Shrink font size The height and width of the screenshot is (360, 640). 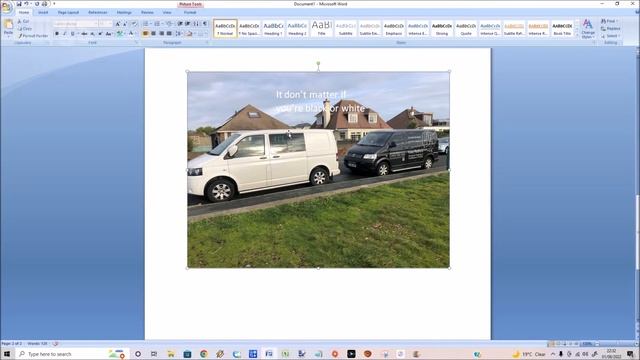coord(125,24)
